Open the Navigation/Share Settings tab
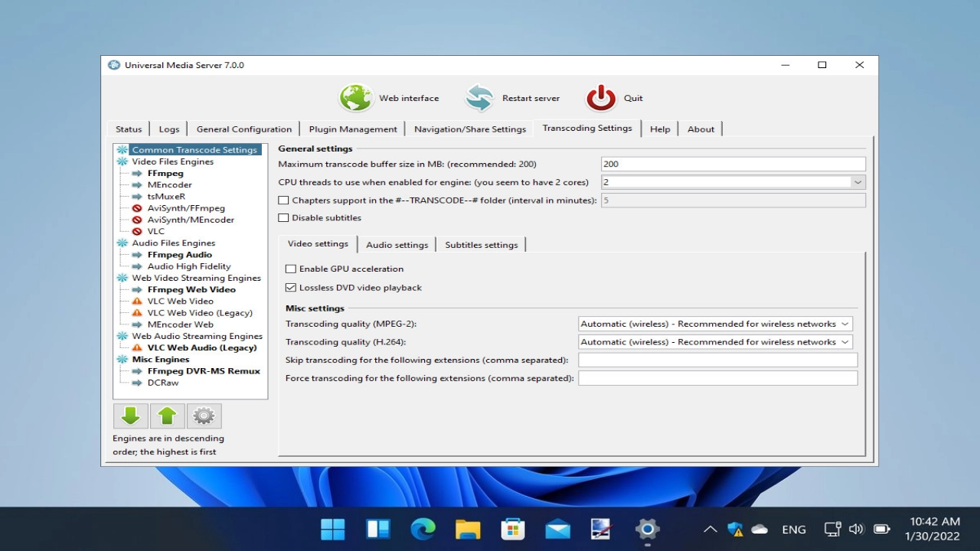This screenshot has width=980, height=551. [470, 129]
